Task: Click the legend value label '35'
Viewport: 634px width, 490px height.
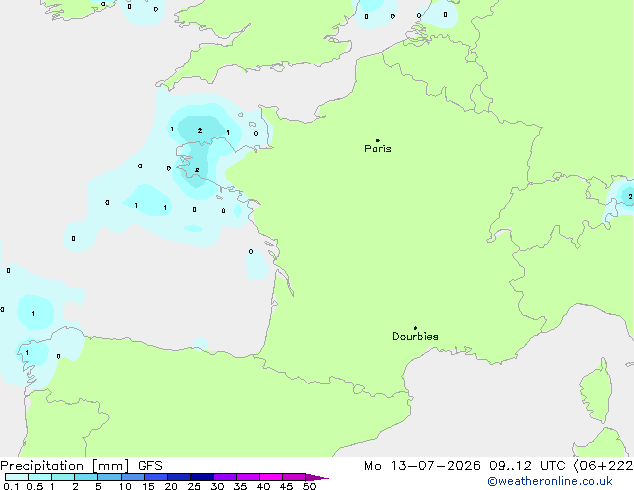Action: coord(240,486)
